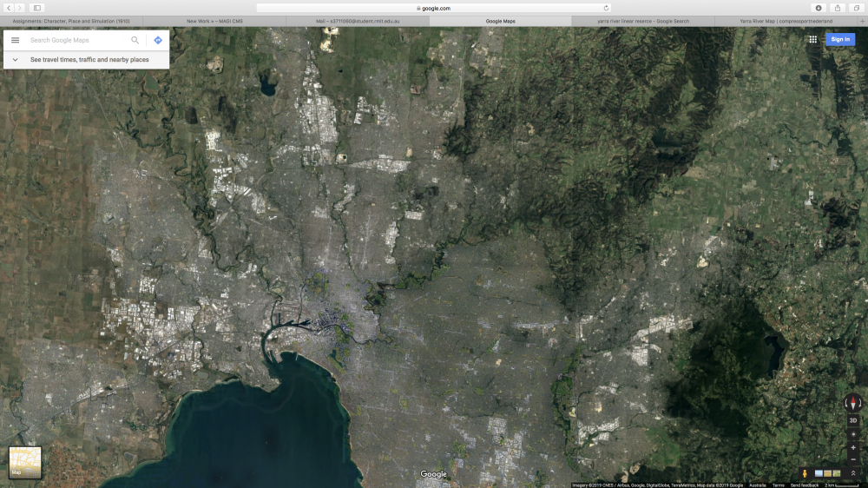Click the google.com address bar
The image size is (868, 488).
coord(433,9)
